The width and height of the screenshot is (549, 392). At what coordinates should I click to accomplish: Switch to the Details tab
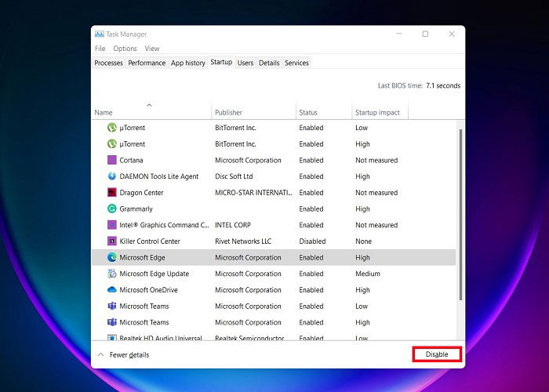[x=269, y=63]
